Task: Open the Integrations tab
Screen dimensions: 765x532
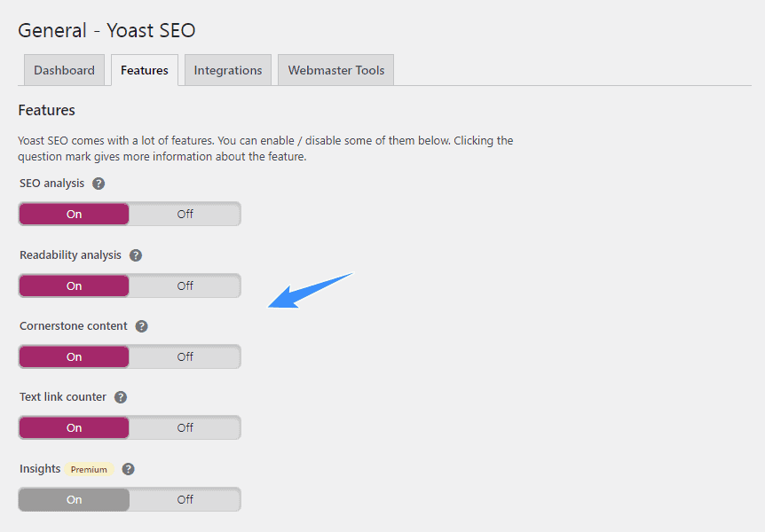Action: [x=228, y=70]
